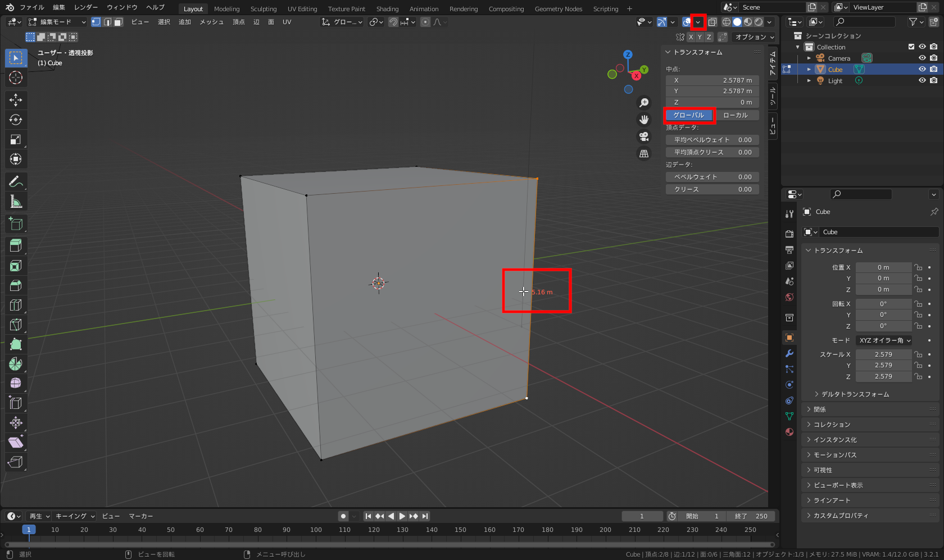
Task: Open the rotation mode XYZ Euler dropdown
Action: (884, 340)
